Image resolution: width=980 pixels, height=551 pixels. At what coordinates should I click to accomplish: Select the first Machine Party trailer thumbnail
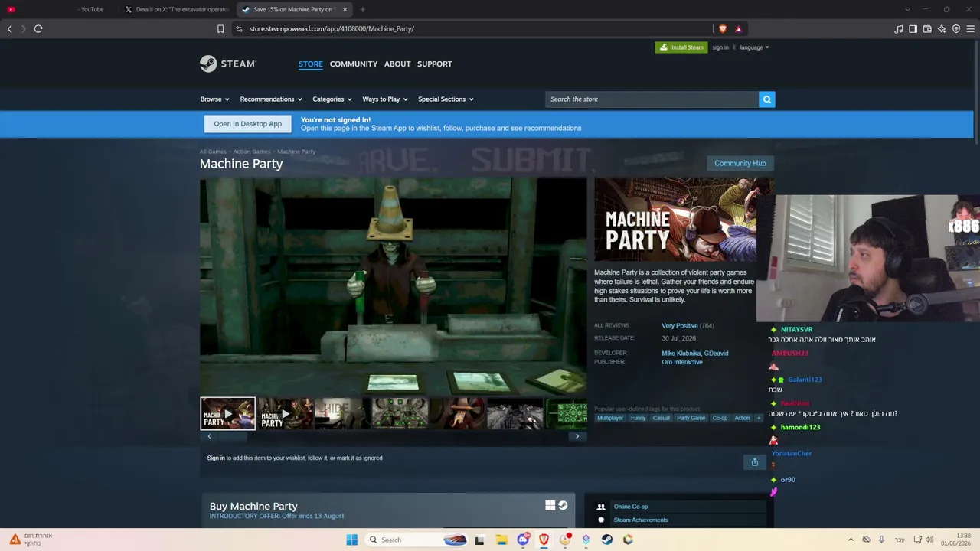[x=228, y=414]
